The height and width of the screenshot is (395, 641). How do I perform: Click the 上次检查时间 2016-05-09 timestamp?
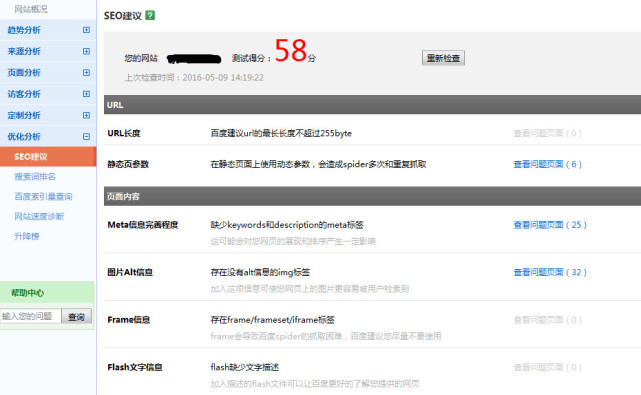pos(194,78)
